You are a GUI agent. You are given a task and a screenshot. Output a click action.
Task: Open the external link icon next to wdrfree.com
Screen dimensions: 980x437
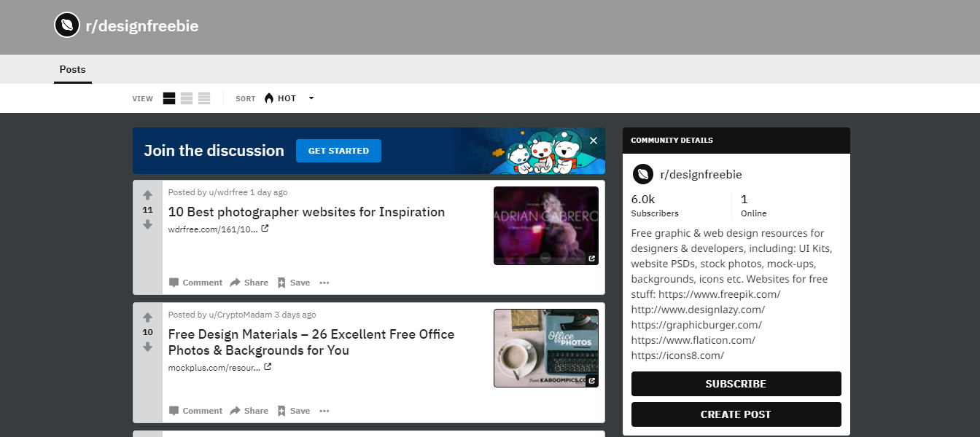tap(265, 228)
